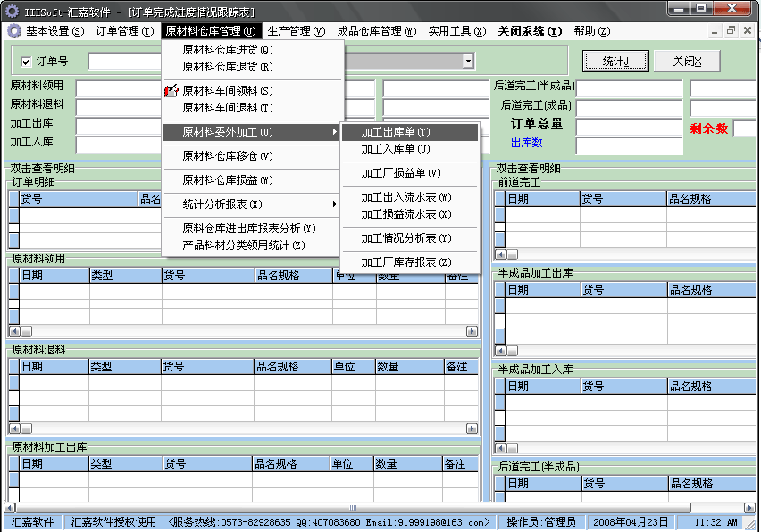Click the gear icon beside 基本设置 menu
The width and height of the screenshot is (761, 532).
tap(14, 31)
